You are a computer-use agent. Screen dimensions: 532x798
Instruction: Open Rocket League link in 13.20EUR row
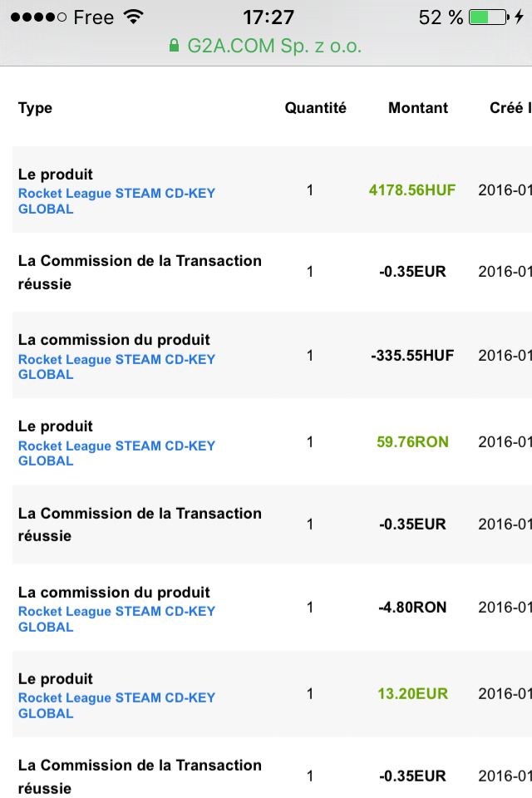tap(116, 705)
